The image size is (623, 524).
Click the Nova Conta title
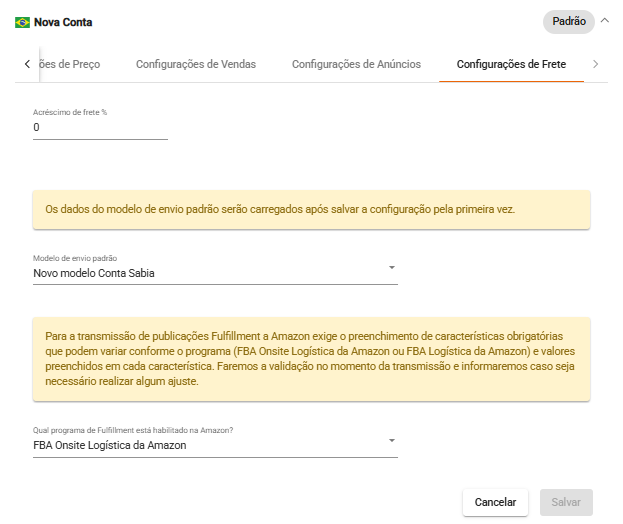tap(62, 21)
